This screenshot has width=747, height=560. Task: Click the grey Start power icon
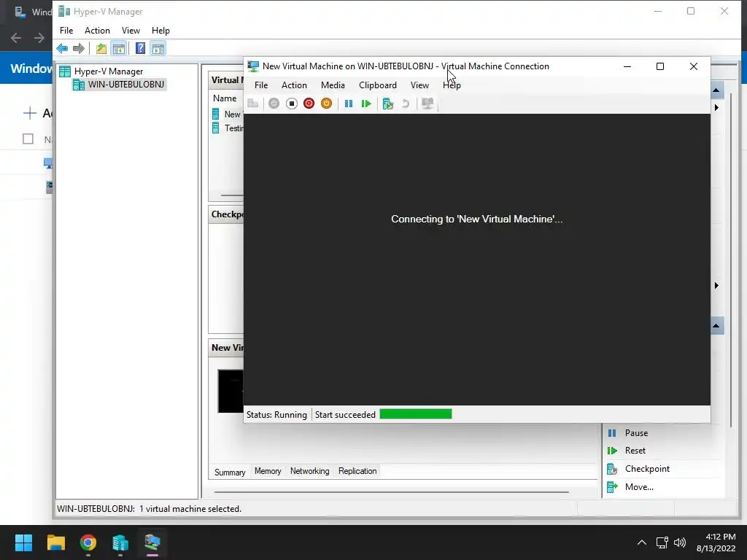274,104
